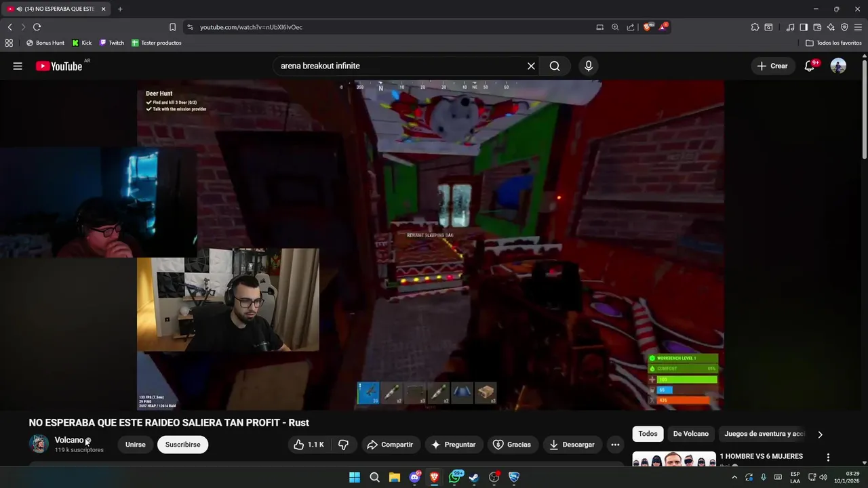Open the browser main menu
The image size is (868, 488).
[858, 27]
